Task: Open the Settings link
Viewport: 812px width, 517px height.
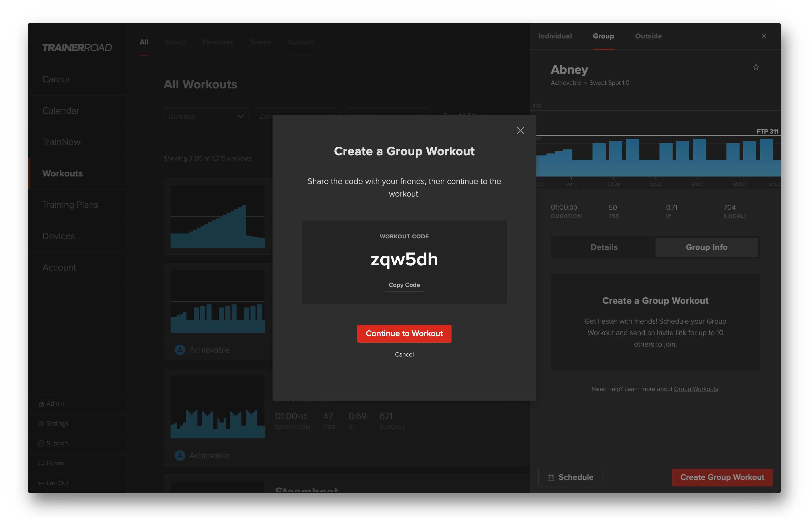Action: (57, 424)
